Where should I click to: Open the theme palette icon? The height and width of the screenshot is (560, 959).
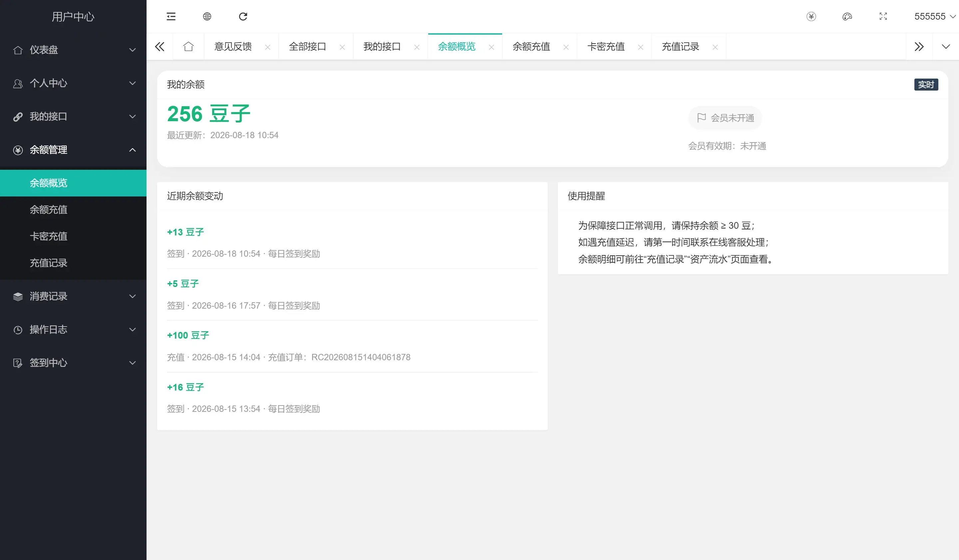coord(847,16)
